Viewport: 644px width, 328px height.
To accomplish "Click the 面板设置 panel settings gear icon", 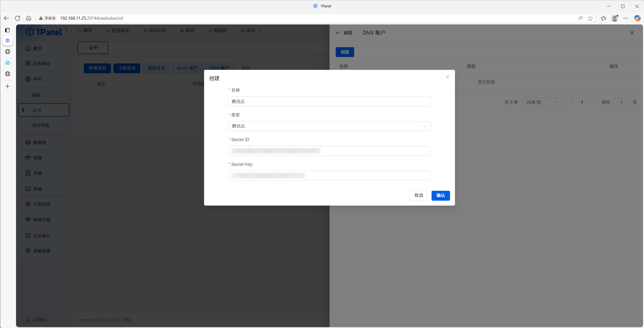I will click(28, 251).
